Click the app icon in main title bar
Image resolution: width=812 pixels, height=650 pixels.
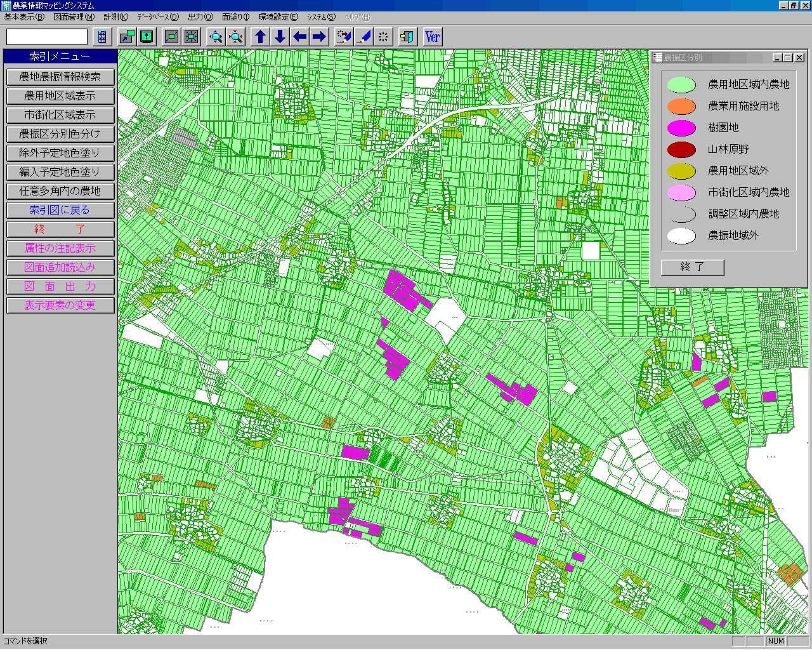[x=6, y=5]
